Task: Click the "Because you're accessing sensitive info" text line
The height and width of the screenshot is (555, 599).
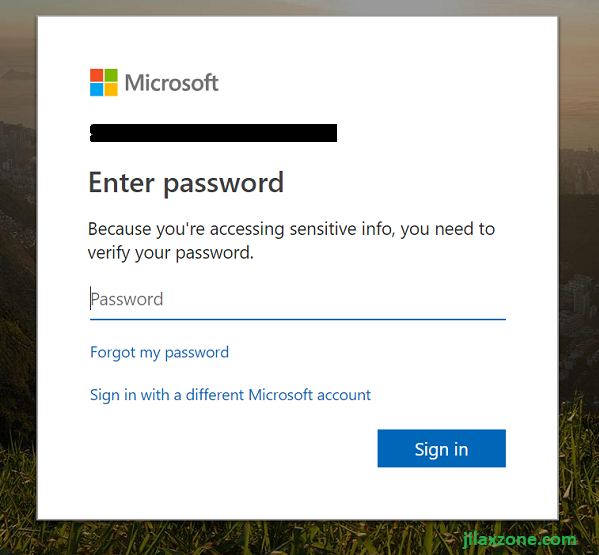Action: pyautogui.click(x=291, y=230)
